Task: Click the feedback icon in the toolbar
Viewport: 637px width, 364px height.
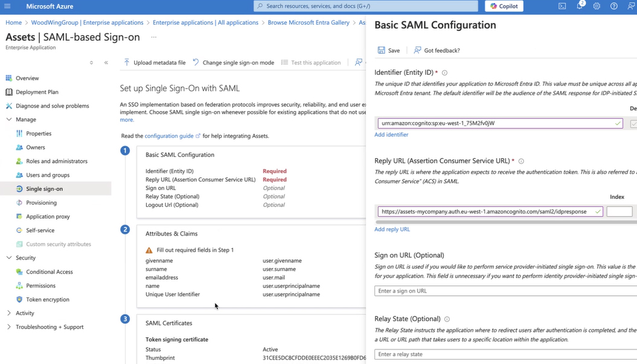Action: coord(358,62)
